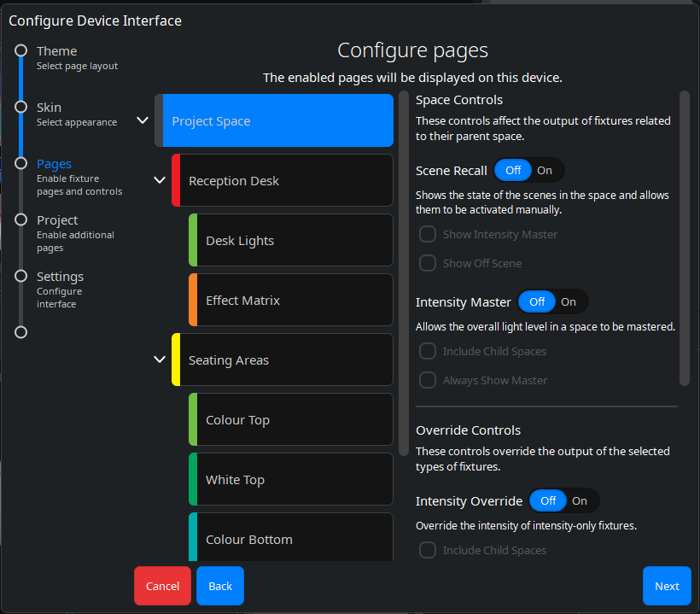Click the Project step circle marker
Screen dimensions: 700x614
(x=21, y=220)
